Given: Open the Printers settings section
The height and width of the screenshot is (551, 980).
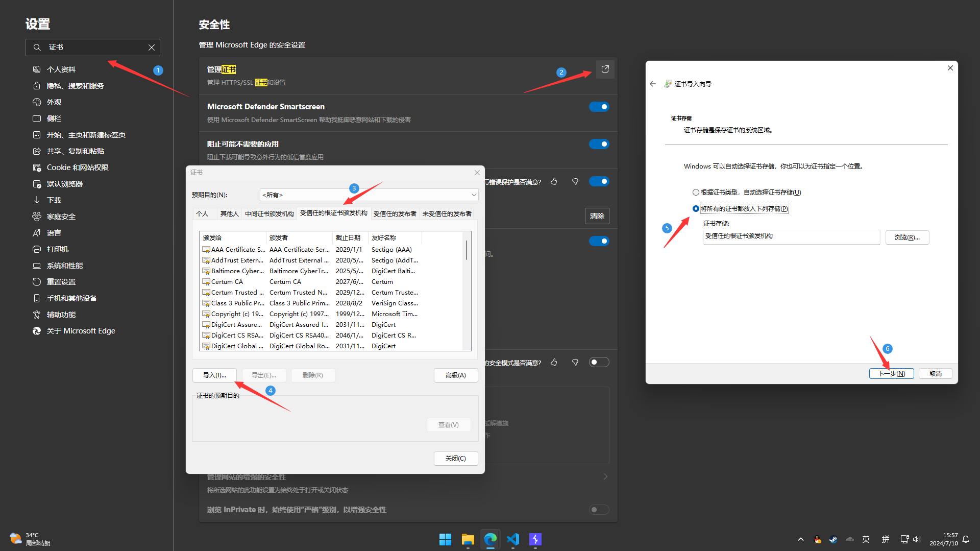Looking at the screenshot, I should click(58, 249).
